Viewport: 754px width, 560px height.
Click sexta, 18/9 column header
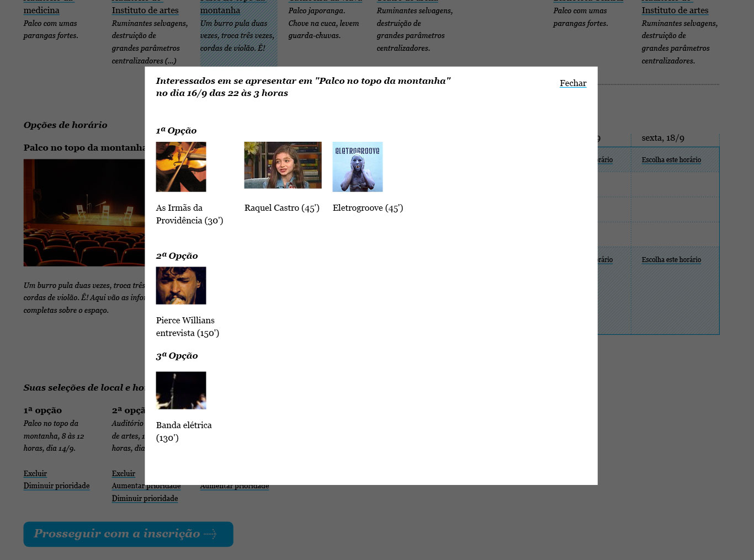point(663,138)
